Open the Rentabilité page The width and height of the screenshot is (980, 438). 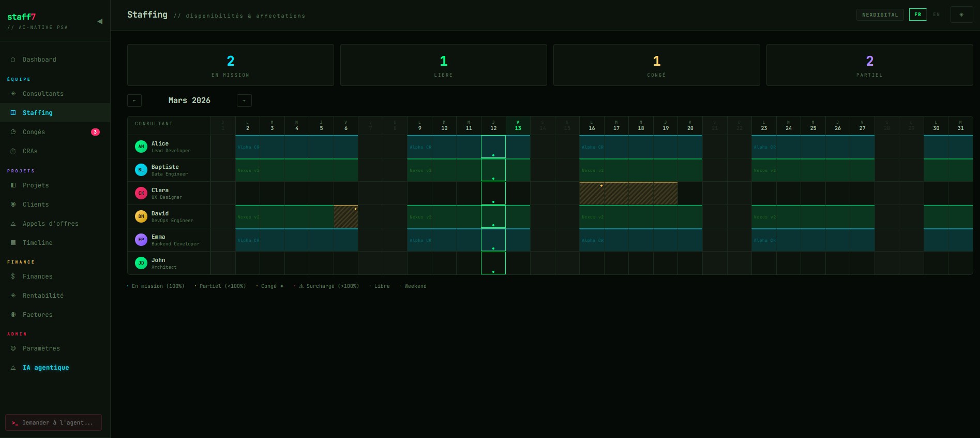coord(55,296)
